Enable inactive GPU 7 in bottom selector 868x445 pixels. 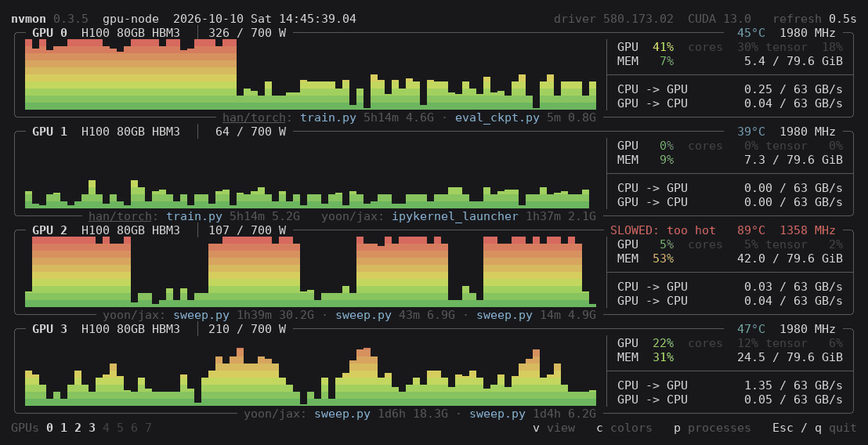pos(148,427)
